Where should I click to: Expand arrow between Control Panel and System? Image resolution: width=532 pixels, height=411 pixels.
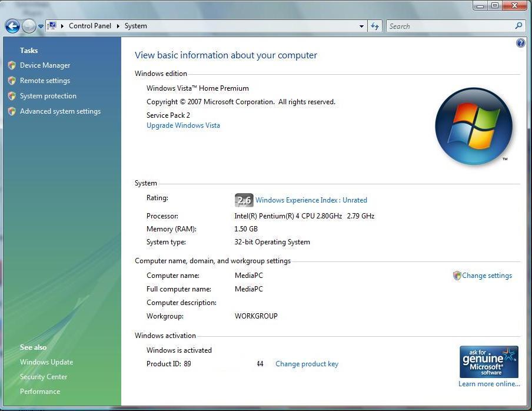[118, 26]
